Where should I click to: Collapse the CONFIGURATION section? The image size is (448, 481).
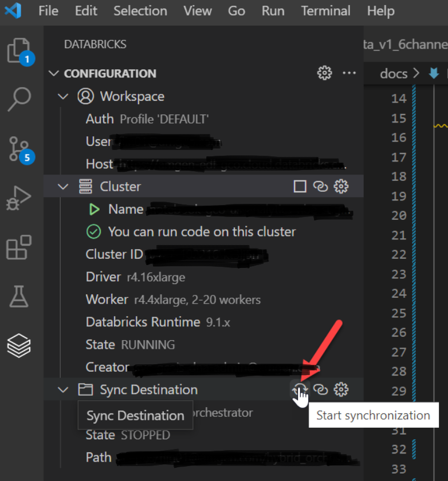coord(54,73)
